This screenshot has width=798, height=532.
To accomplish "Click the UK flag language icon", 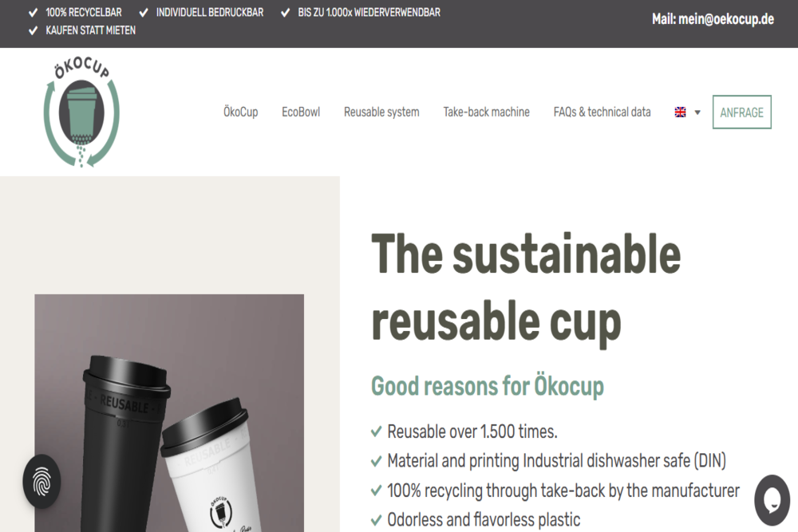I will tap(680, 112).
